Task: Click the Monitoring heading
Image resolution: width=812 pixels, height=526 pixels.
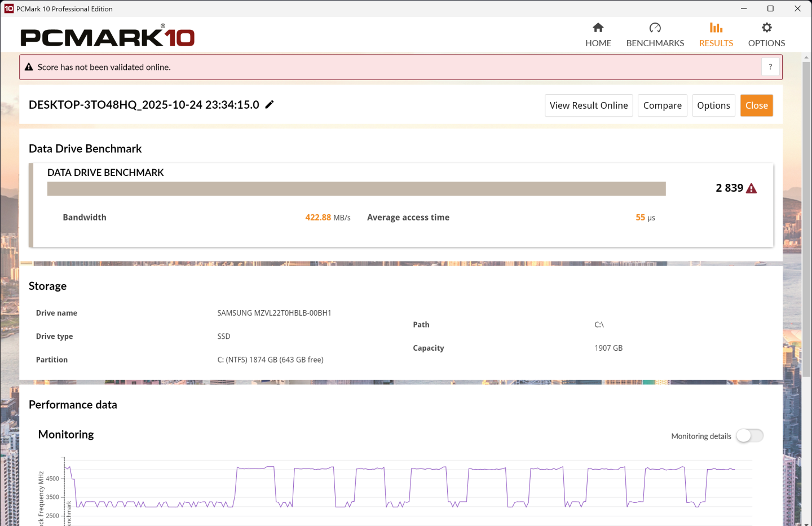Action: (x=66, y=435)
